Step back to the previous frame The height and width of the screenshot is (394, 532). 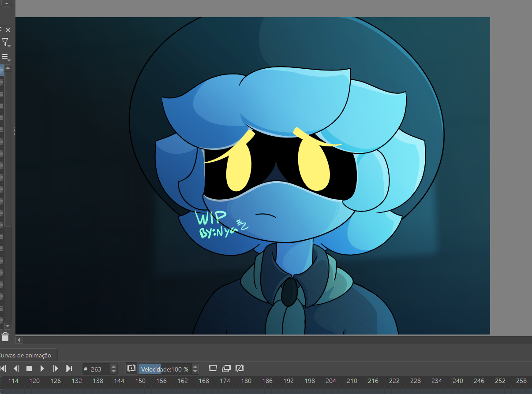[16, 368]
